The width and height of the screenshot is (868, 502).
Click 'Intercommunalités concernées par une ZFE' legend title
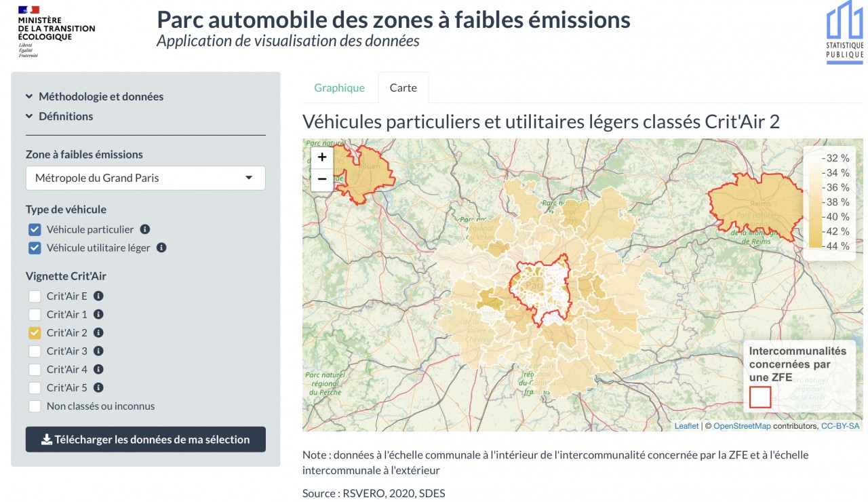coord(798,364)
